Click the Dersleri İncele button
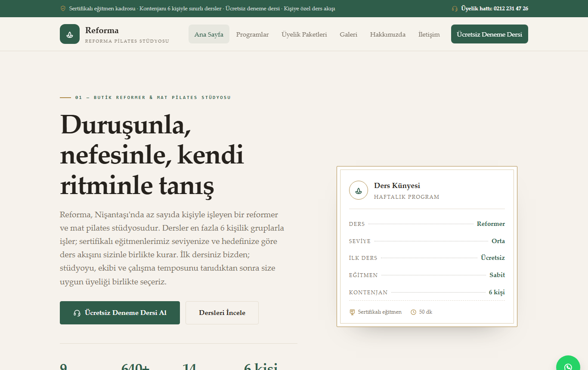Screen dimensions: 588x370 (x=222, y=313)
